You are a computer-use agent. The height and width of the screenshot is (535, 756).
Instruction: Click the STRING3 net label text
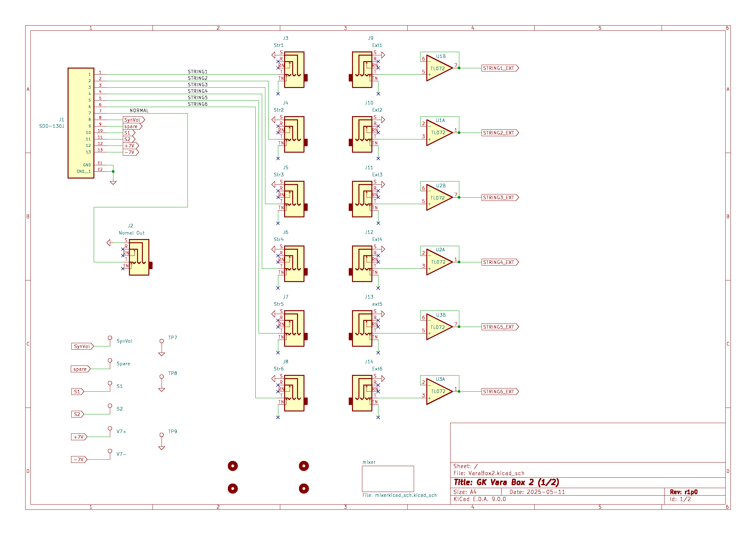197,85
